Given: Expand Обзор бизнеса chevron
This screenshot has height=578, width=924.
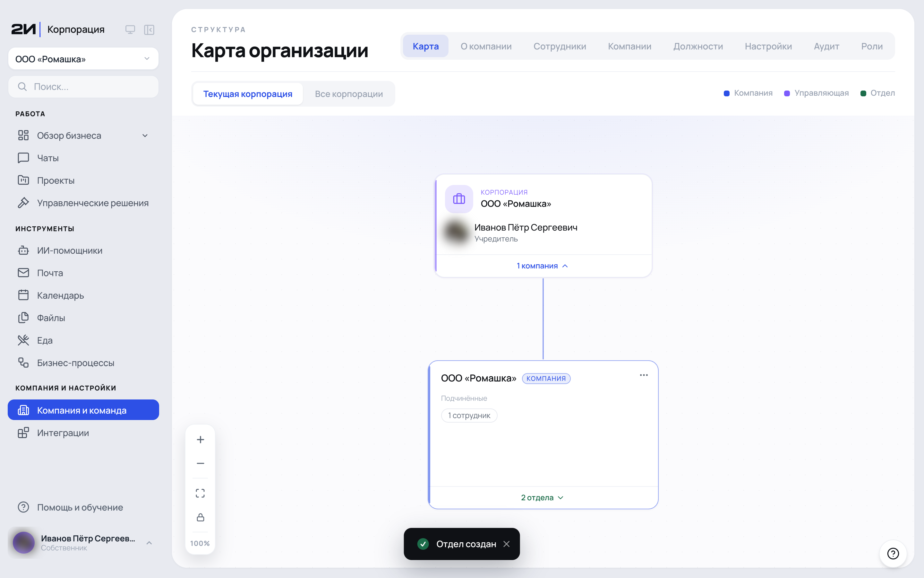Looking at the screenshot, I should pyautogui.click(x=145, y=136).
